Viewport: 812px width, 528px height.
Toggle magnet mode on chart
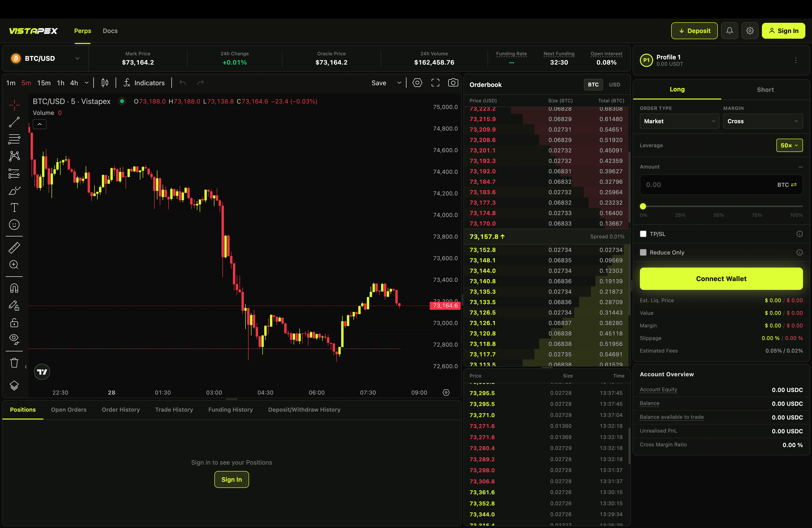(14, 288)
